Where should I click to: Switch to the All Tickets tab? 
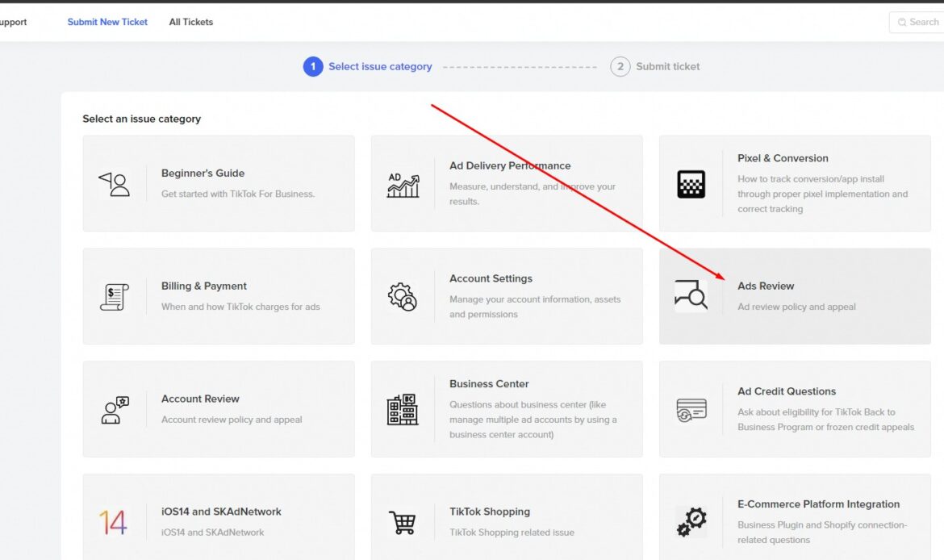(x=191, y=22)
